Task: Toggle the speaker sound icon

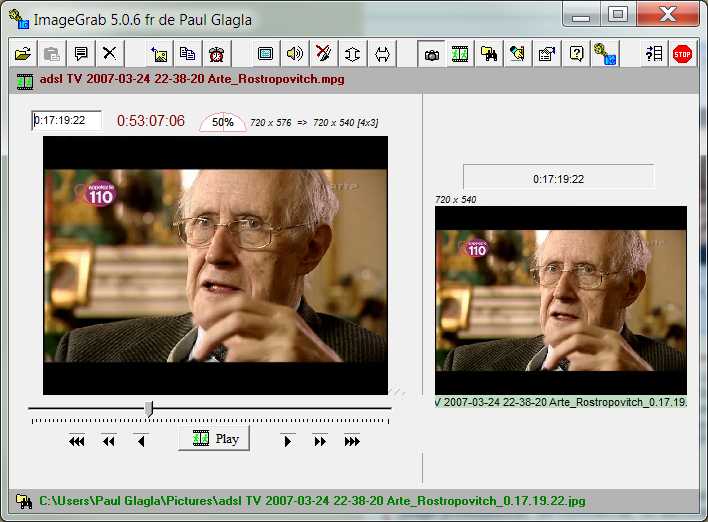Action: click(294, 54)
